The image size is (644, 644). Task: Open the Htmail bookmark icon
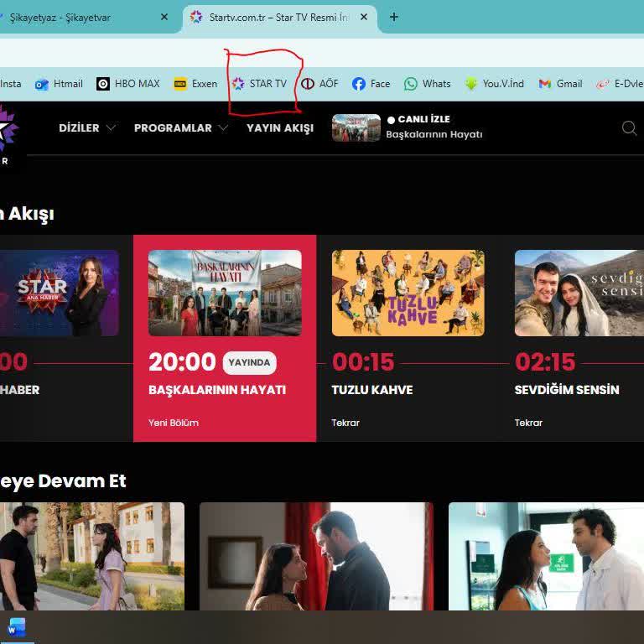(x=41, y=84)
